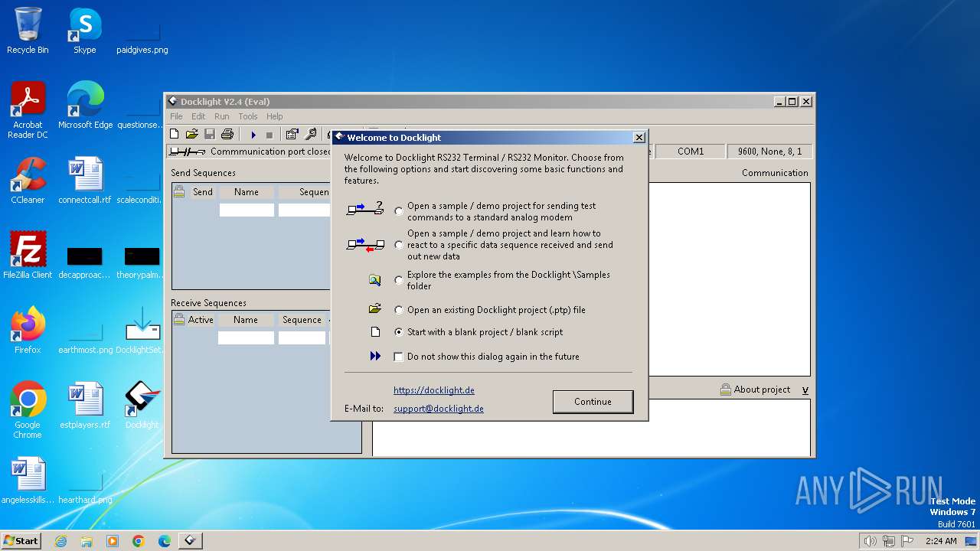Open CCleaner desktop shortcut

point(28,181)
